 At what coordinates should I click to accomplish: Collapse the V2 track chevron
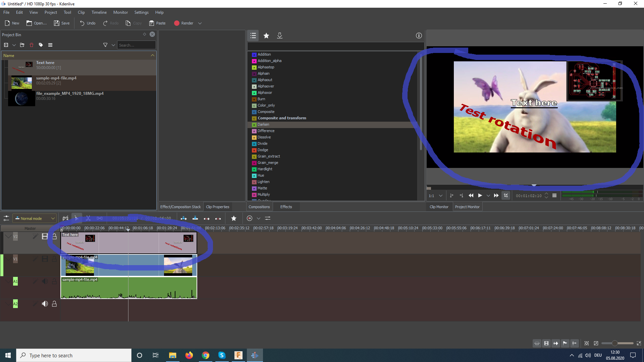click(x=8, y=236)
